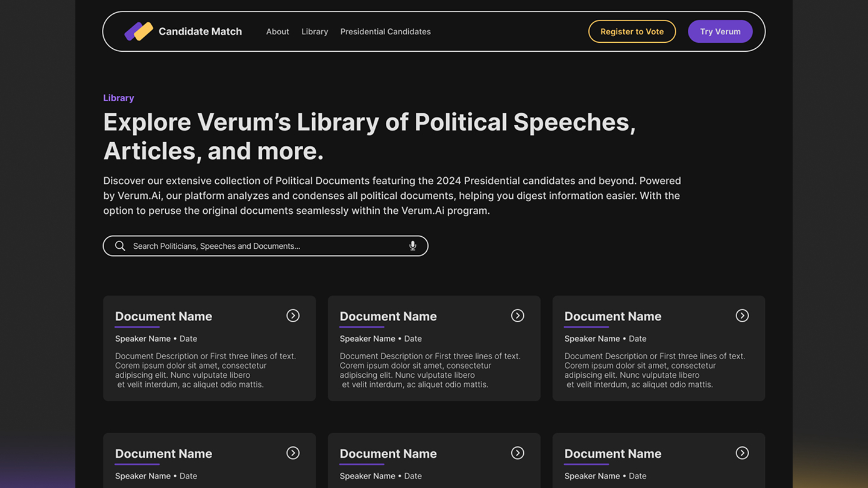Open the About page
Screen dimensions: 868x488
278,31
